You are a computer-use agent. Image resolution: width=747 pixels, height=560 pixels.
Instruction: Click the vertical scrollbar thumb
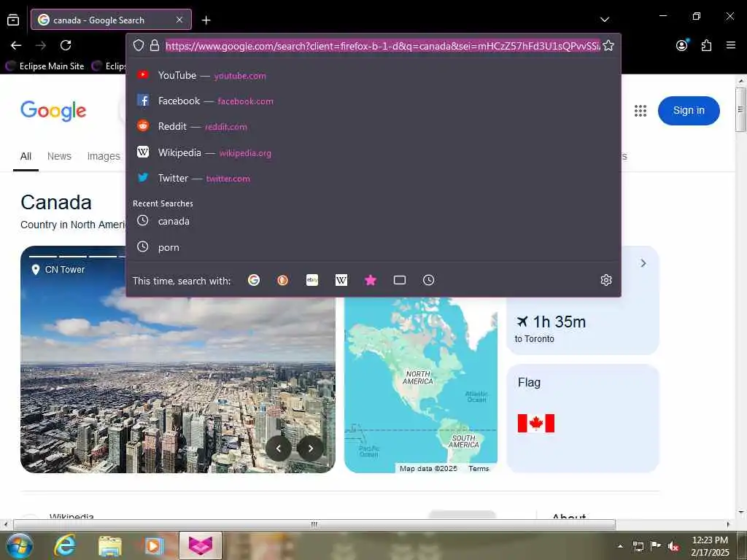740,109
